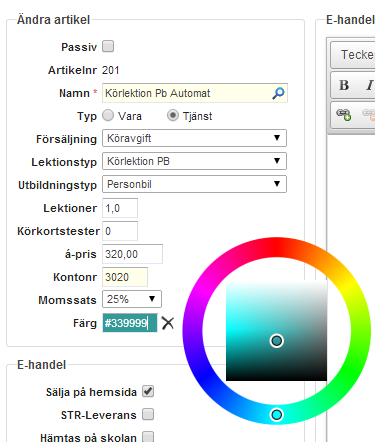Uncheck Sälja på hemsida
The height and width of the screenshot is (442, 375).
coord(148,391)
